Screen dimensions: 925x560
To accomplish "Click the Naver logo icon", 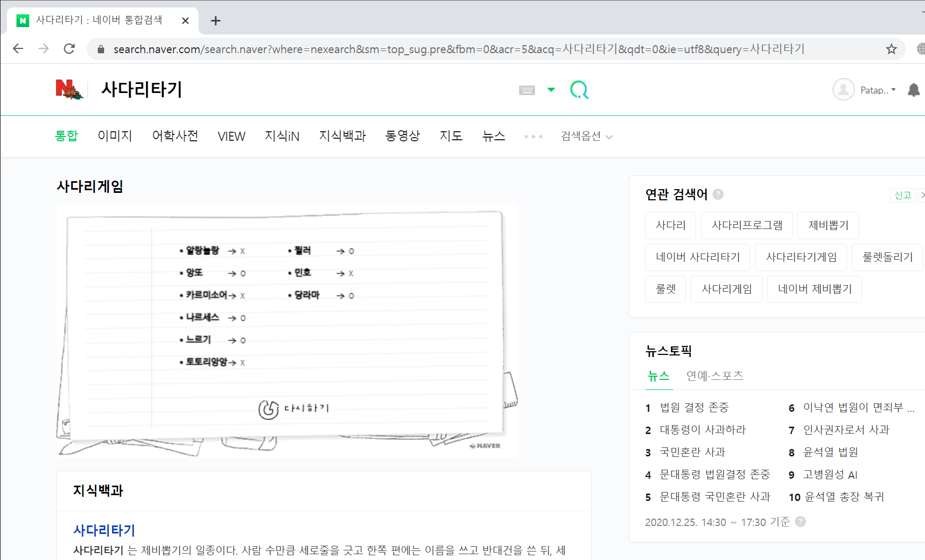I will [x=69, y=89].
